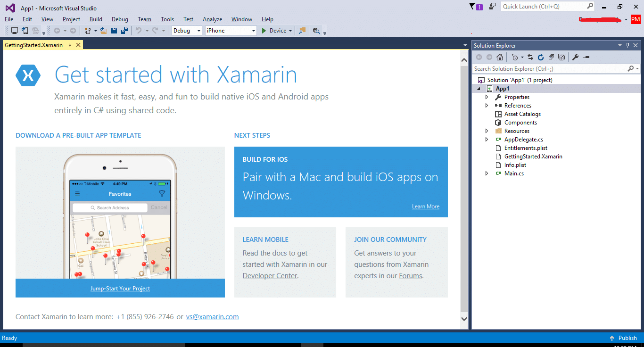Click the Xamarin hexagon logo

[28, 75]
